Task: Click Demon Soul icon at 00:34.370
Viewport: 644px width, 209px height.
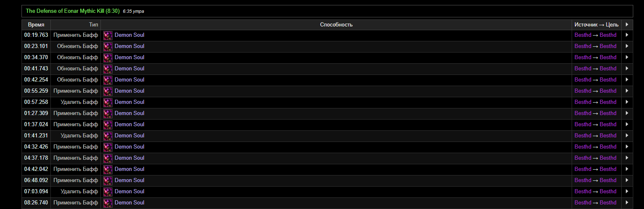Action: [108, 58]
